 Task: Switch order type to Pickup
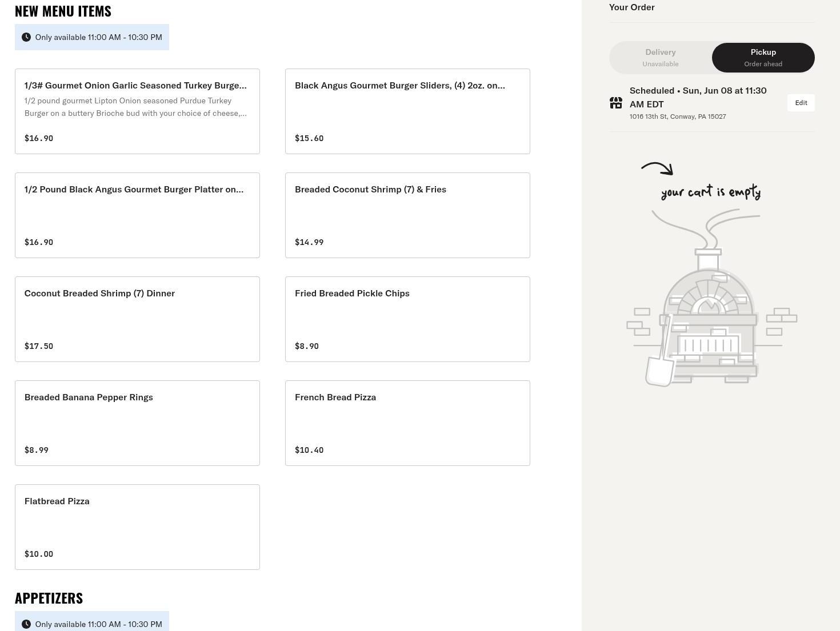tap(763, 58)
